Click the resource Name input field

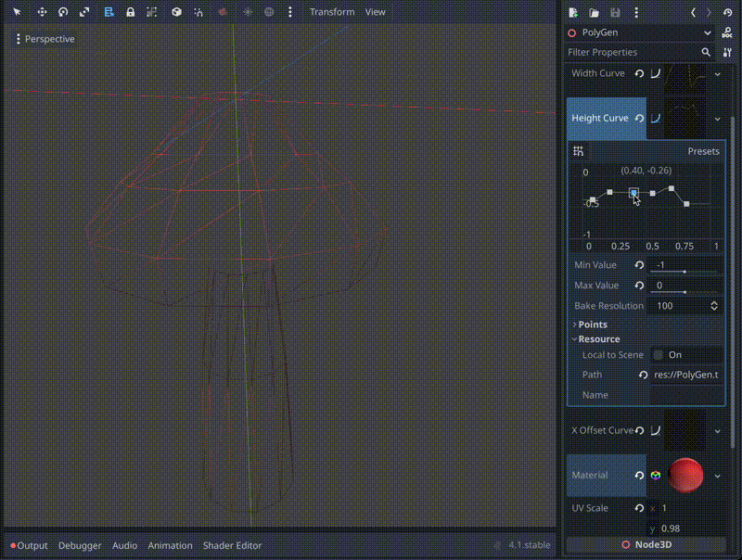pos(686,395)
